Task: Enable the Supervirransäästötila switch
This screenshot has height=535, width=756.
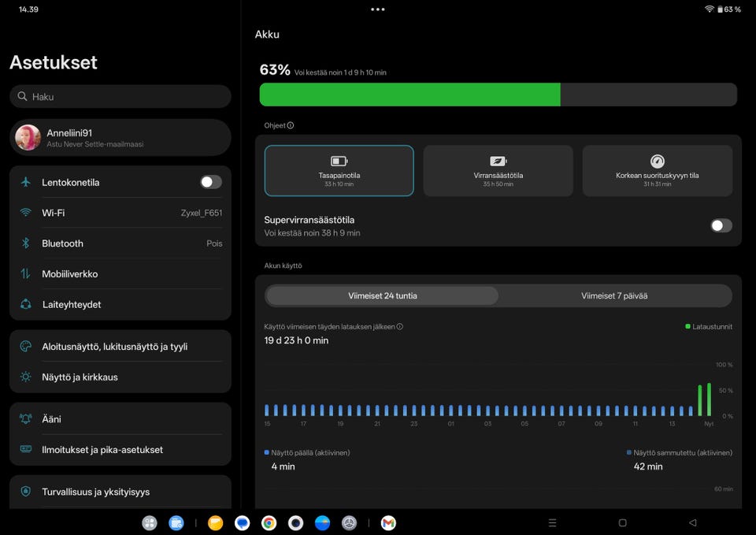Action: 721,226
